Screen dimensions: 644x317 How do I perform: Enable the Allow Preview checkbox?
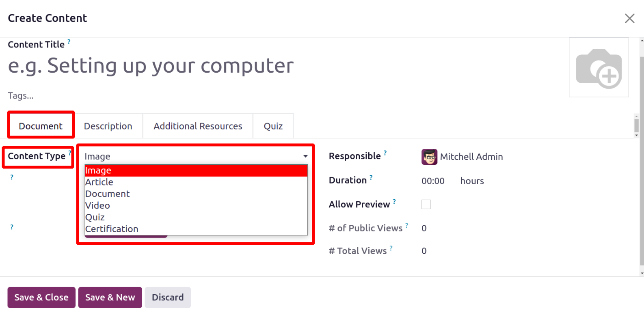(x=426, y=204)
